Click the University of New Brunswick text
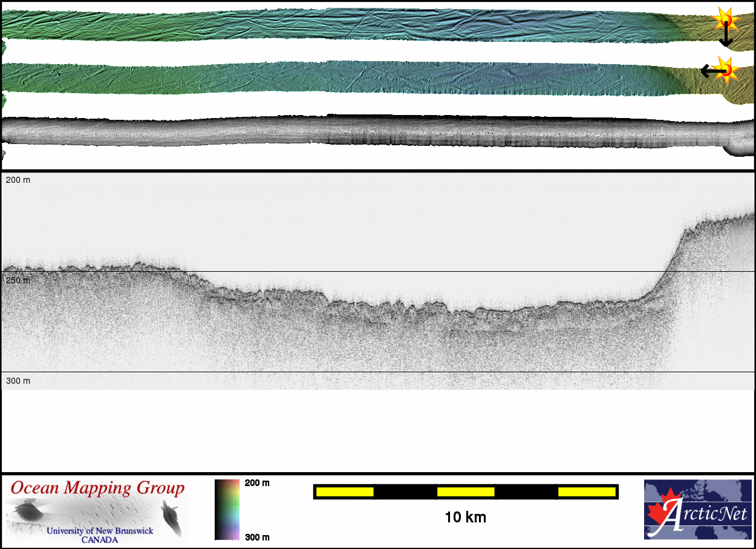Viewport: 756px width, 549px height. pyautogui.click(x=100, y=531)
